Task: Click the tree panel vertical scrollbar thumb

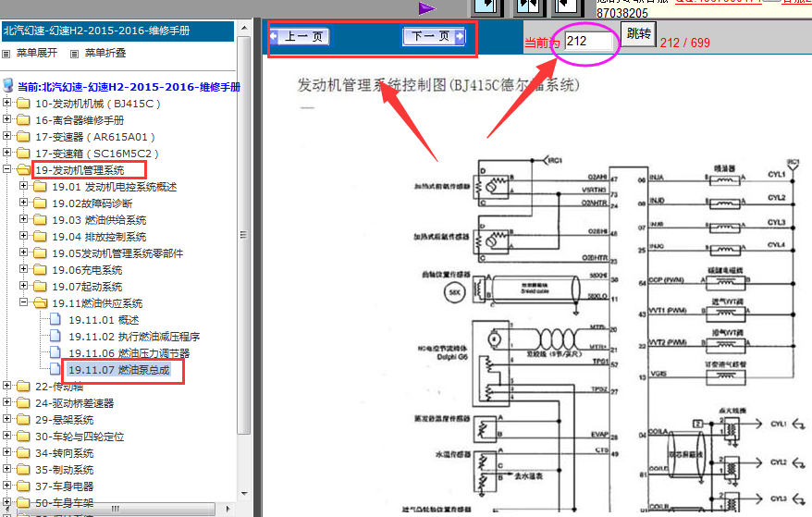Action: click(x=244, y=236)
